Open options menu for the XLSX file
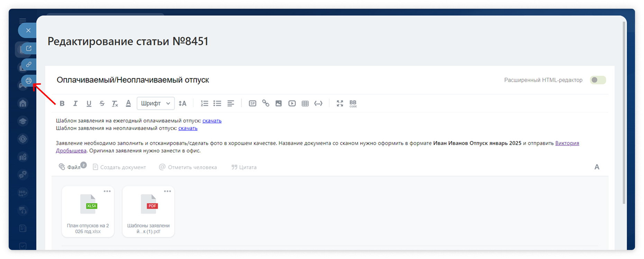This screenshot has width=644, height=259. pos(107,191)
